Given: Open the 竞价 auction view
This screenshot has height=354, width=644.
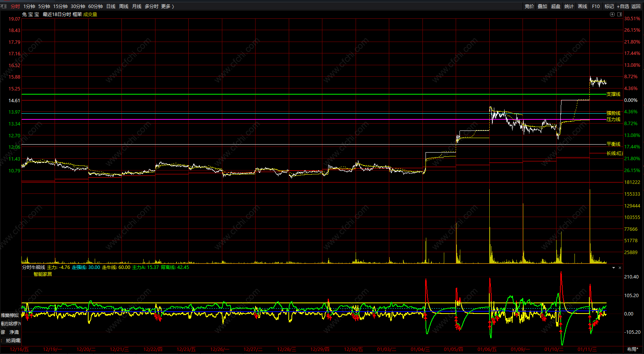Looking at the screenshot, I should coord(529,6).
